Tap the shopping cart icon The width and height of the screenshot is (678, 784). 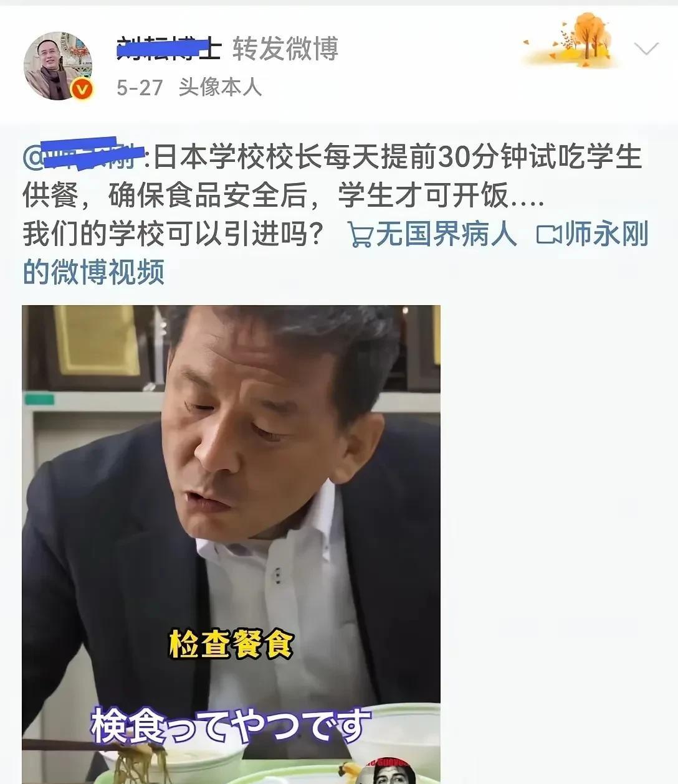point(360,235)
